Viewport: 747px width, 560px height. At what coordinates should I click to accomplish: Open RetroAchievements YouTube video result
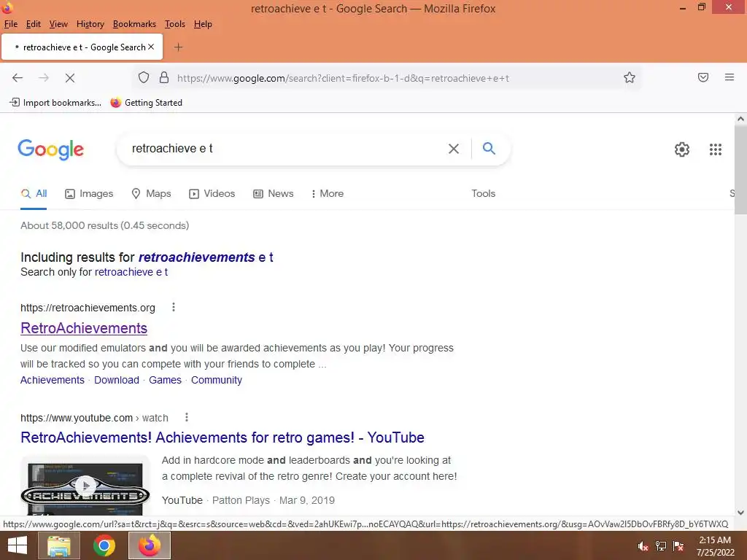click(222, 437)
